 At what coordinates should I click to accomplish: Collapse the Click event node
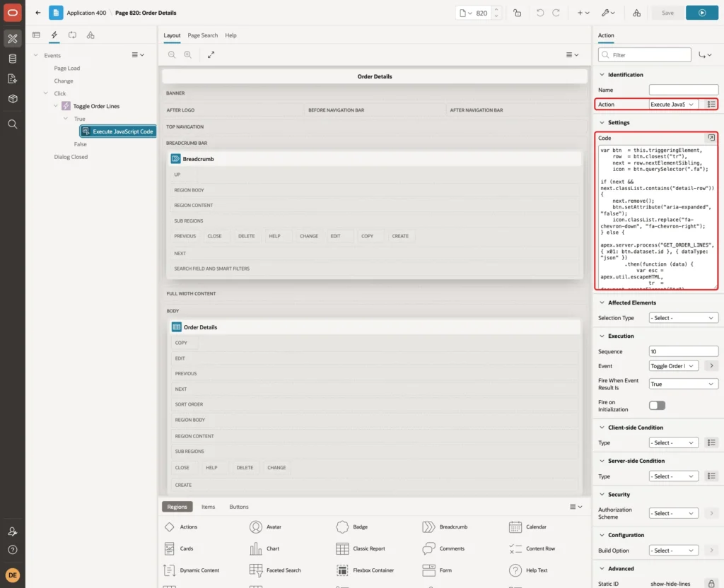coord(46,93)
